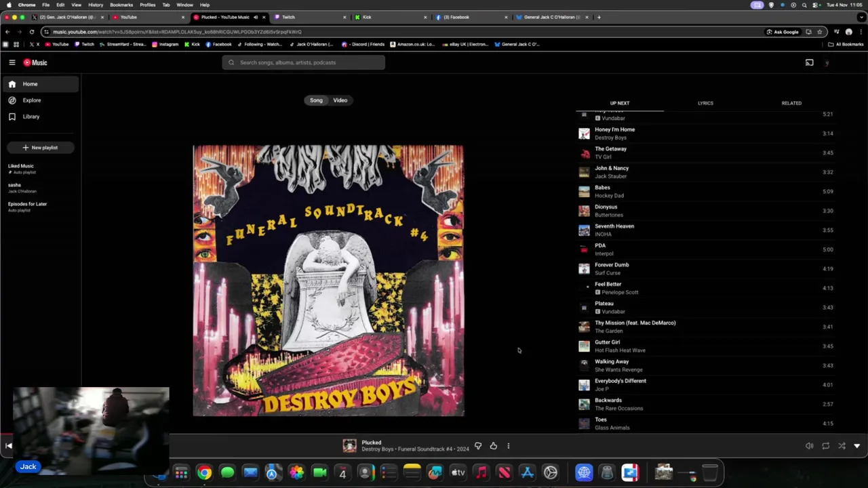
Task: Like the song Plucked
Action: pos(493,446)
